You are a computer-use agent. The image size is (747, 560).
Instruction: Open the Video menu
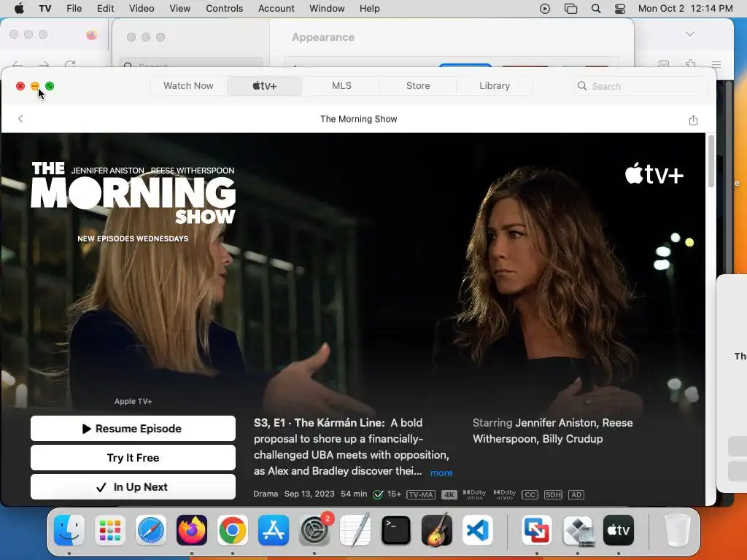pyautogui.click(x=142, y=9)
